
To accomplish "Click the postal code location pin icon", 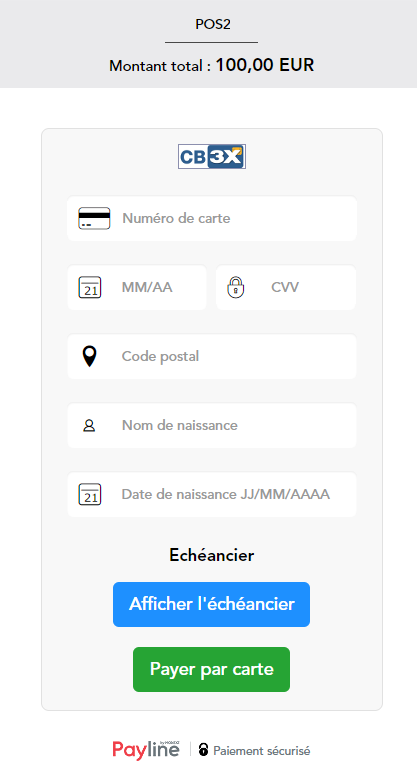I will [90, 357].
